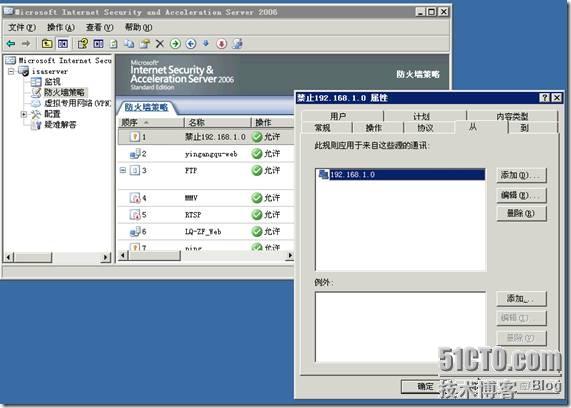Click the green check icon on the MMV row
Image resolution: width=571 pixels, height=408 pixels.
click(257, 198)
